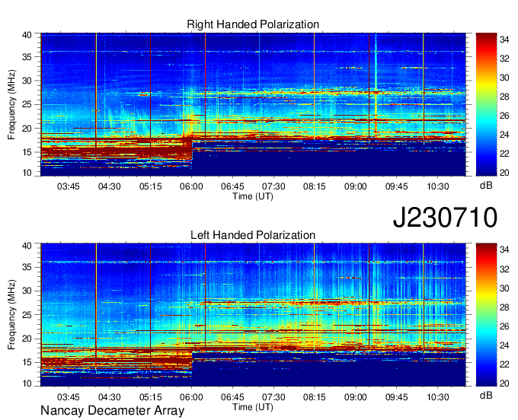Click the 40 MHz tick on Left Handed plot
The width and height of the screenshot is (518, 420).
coord(27,245)
